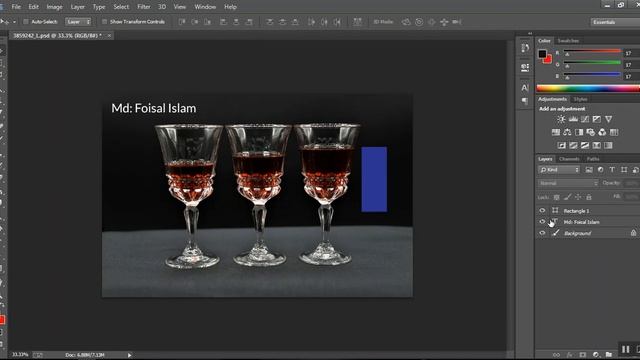
Task: Open the Filter menu
Action: point(144,7)
